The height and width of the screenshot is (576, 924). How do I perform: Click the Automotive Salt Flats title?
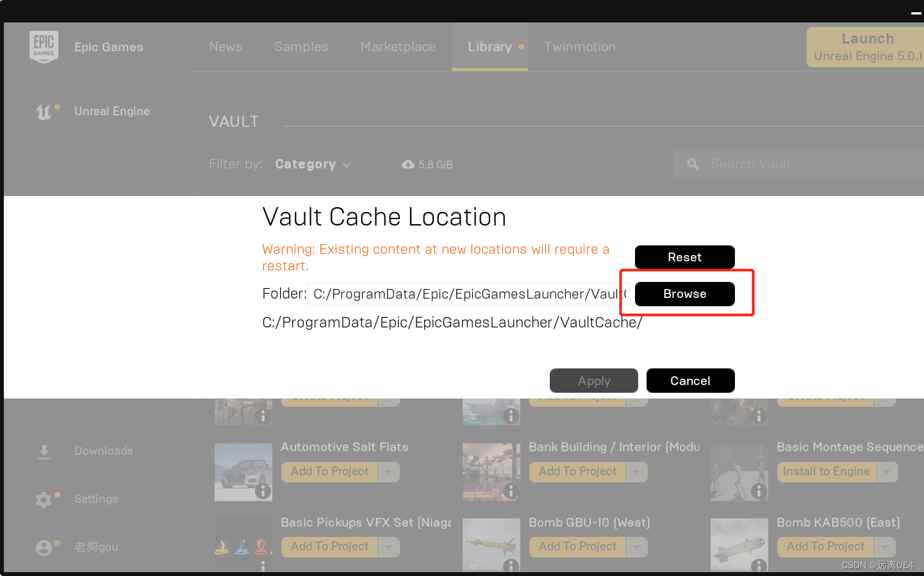pyautogui.click(x=345, y=447)
